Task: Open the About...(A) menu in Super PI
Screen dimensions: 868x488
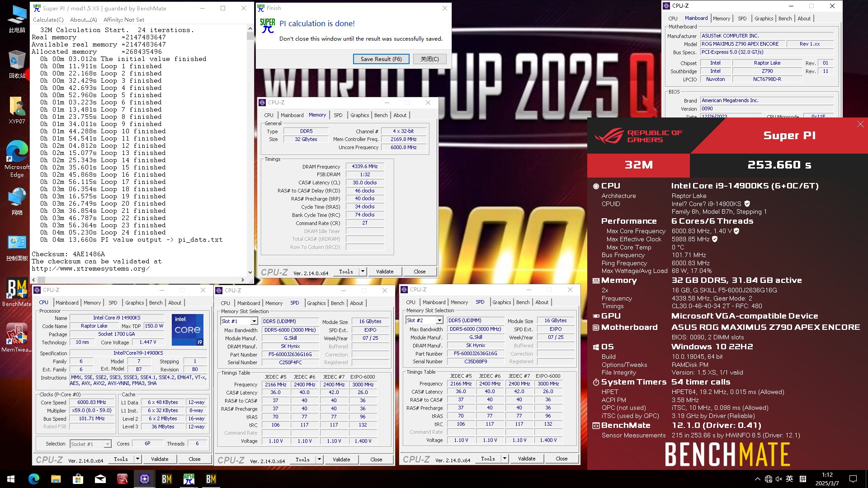Action: click(x=84, y=20)
